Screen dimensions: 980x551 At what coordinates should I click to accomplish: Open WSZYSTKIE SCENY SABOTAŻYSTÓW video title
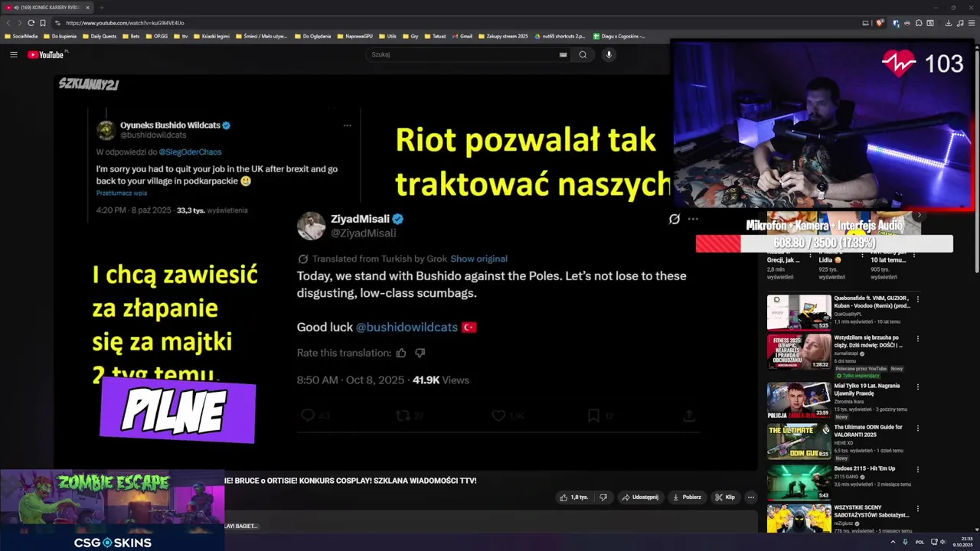pyautogui.click(x=871, y=511)
